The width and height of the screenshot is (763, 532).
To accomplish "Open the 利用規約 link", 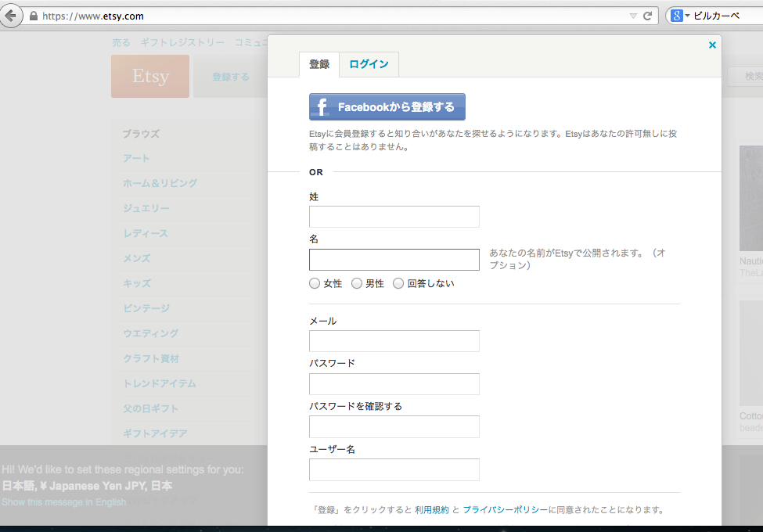I will (x=432, y=509).
